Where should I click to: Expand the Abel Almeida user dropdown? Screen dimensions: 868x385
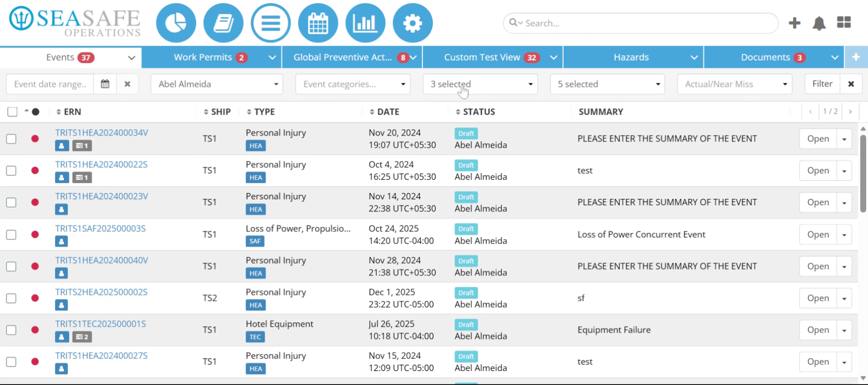[x=217, y=84]
